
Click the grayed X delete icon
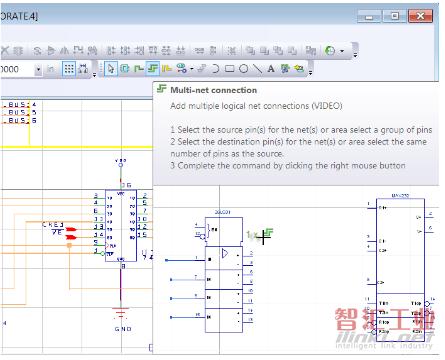(x=5, y=51)
